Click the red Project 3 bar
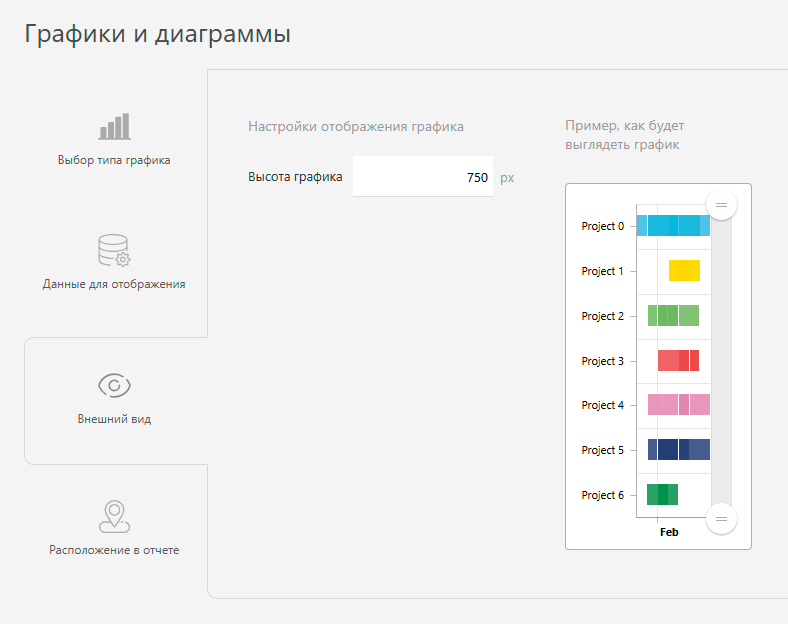The image size is (788, 624). click(678, 360)
